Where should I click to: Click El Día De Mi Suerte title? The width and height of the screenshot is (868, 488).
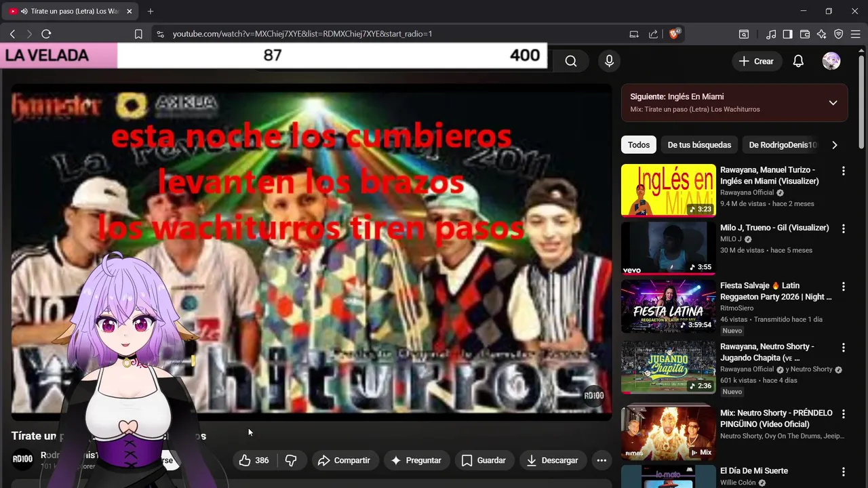(x=754, y=471)
